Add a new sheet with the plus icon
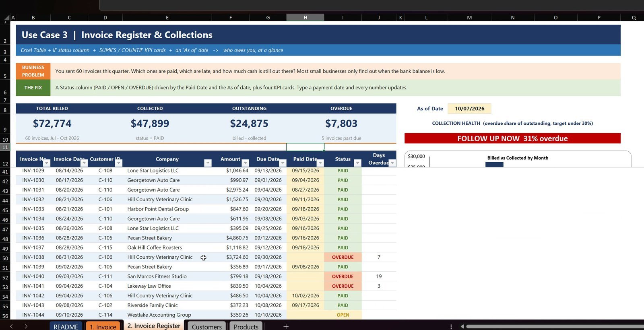Viewport: 644px width, 330px height. pyautogui.click(x=286, y=326)
